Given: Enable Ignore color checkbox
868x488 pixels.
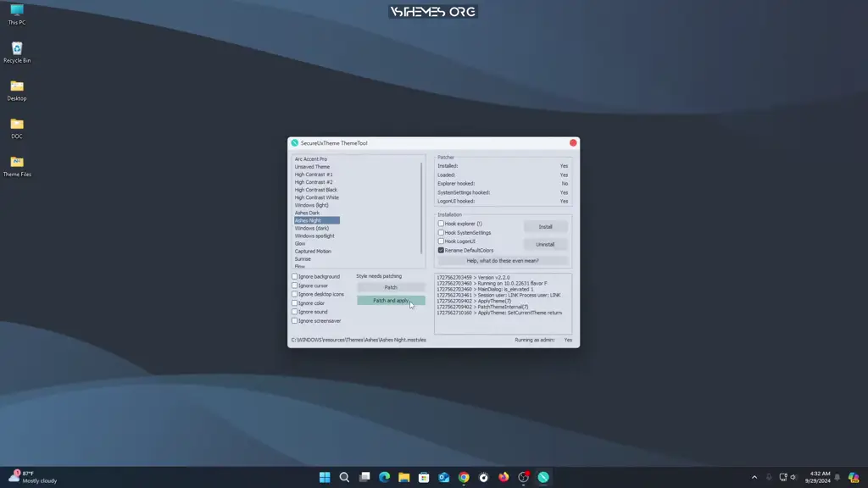Looking at the screenshot, I should 294,302.
